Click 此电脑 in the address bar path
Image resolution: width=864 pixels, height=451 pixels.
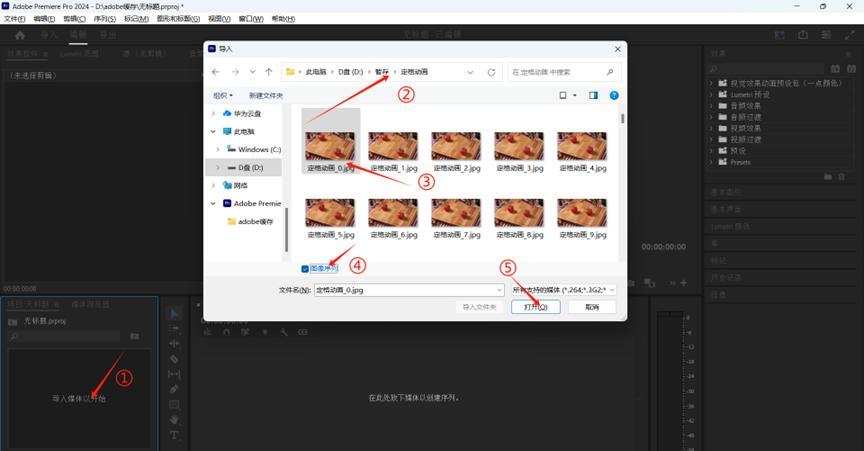click(316, 72)
